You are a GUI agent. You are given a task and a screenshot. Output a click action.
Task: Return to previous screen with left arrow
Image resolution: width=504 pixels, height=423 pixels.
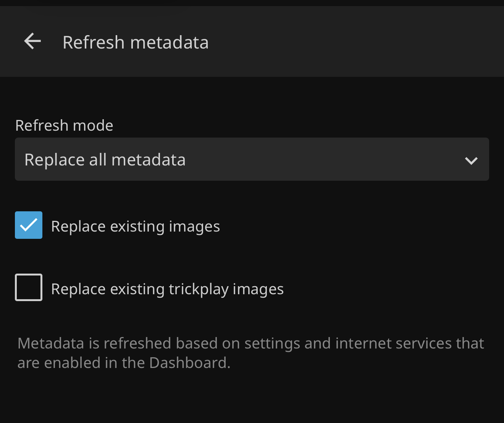[32, 41]
